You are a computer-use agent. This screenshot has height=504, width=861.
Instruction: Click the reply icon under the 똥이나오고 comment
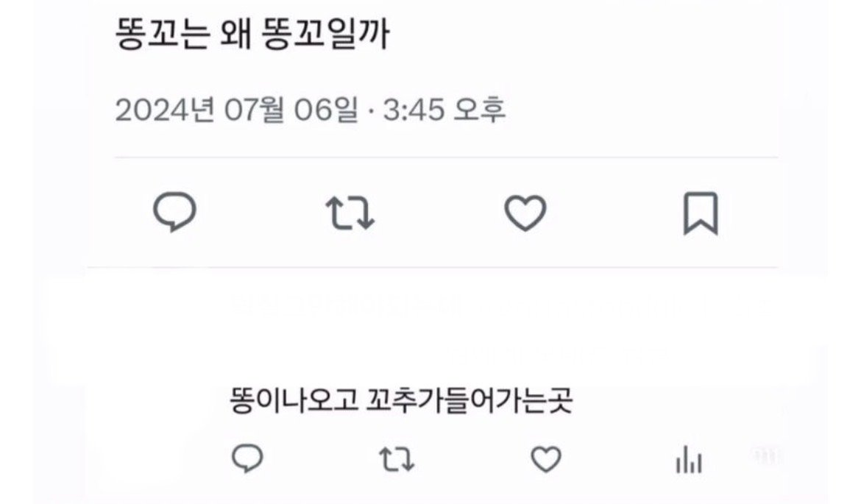247,460
